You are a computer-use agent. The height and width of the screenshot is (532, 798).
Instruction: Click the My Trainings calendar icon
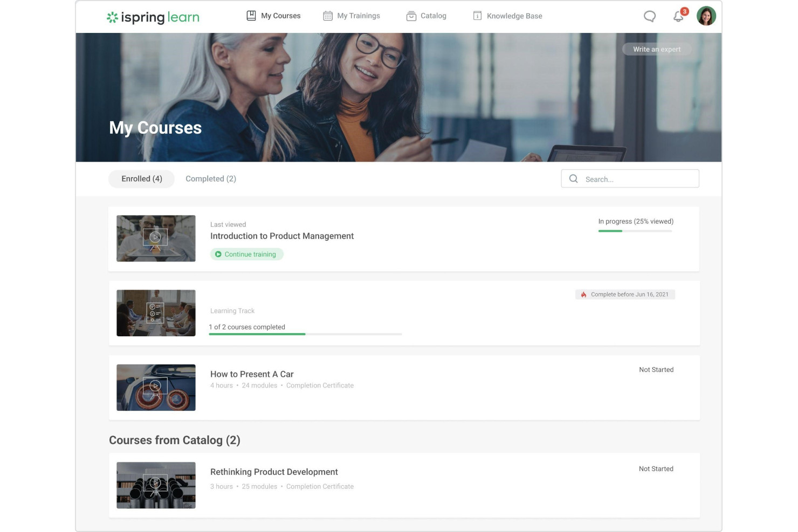tap(328, 16)
